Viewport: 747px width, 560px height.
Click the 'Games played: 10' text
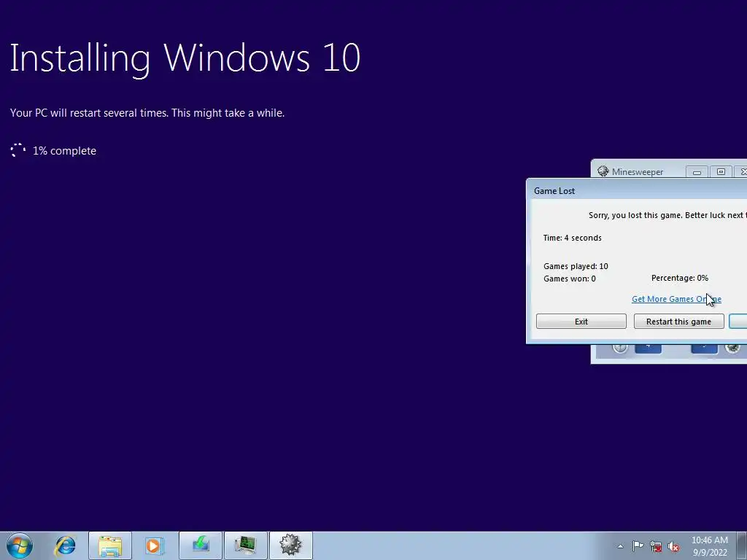(576, 266)
